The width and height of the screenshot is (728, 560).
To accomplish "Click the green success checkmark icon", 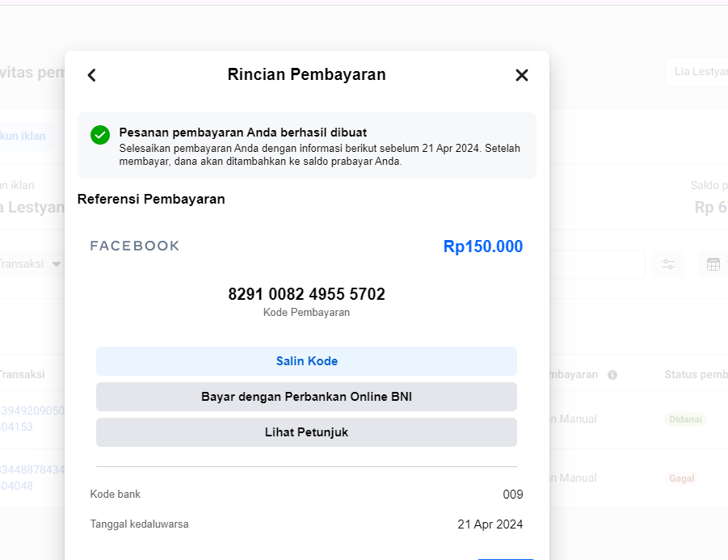I will point(100,135).
